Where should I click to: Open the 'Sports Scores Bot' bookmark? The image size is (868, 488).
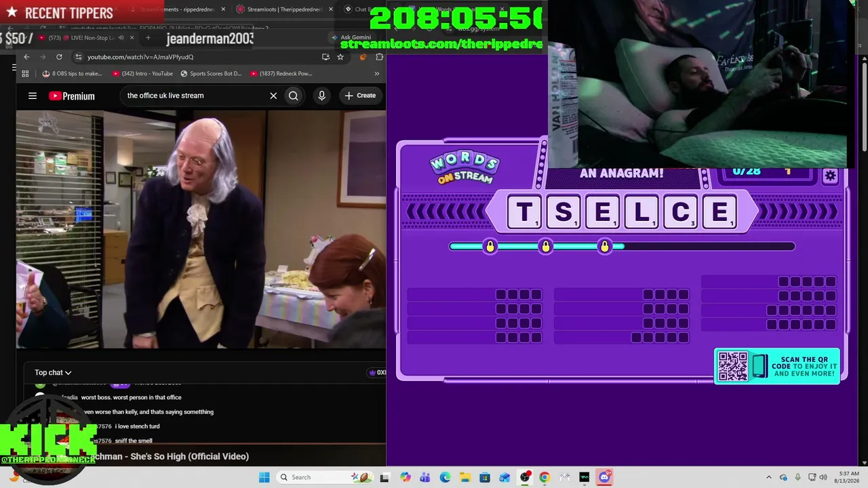pyautogui.click(x=211, y=74)
